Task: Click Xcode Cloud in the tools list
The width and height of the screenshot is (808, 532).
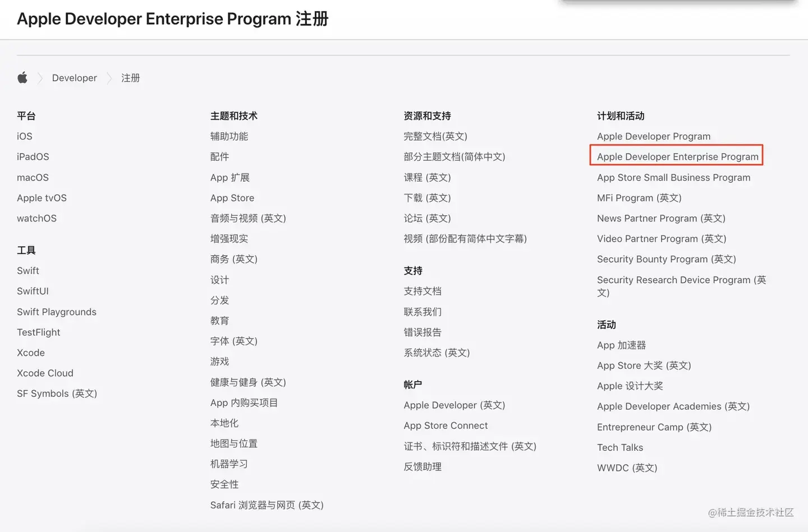Action: pyautogui.click(x=45, y=373)
